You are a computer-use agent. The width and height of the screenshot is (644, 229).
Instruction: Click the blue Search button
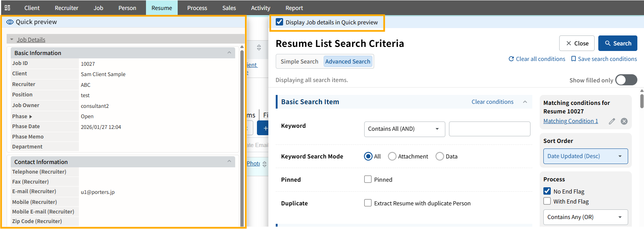click(617, 43)
